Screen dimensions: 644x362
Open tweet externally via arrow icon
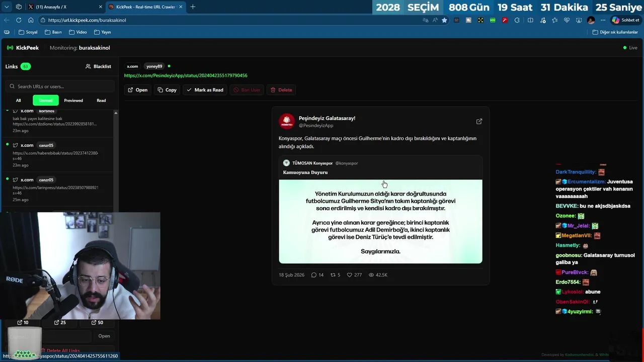(479, 121)
